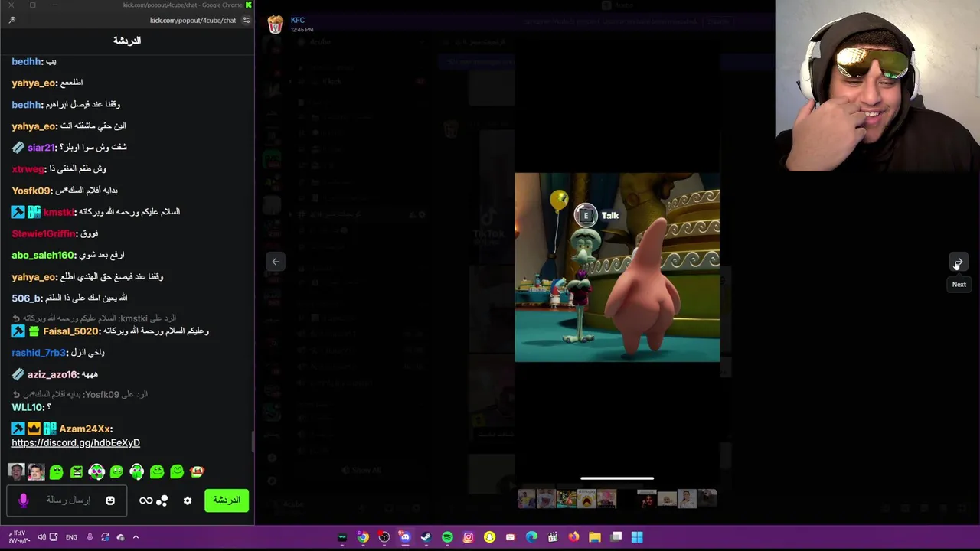Viewport: 980px width, 551px height.
Task: Open Firefox from the taskbar
Action: (573, 537)
